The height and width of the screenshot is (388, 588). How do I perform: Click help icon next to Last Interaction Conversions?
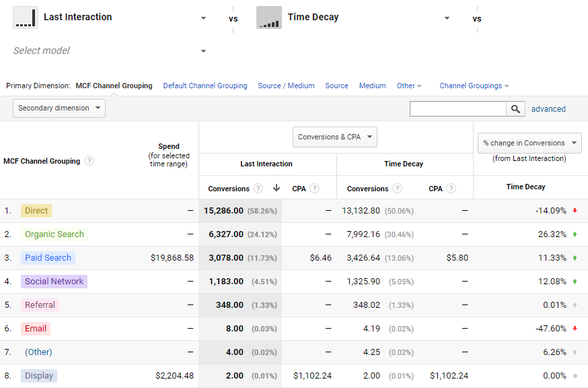(x=258, y=188)
